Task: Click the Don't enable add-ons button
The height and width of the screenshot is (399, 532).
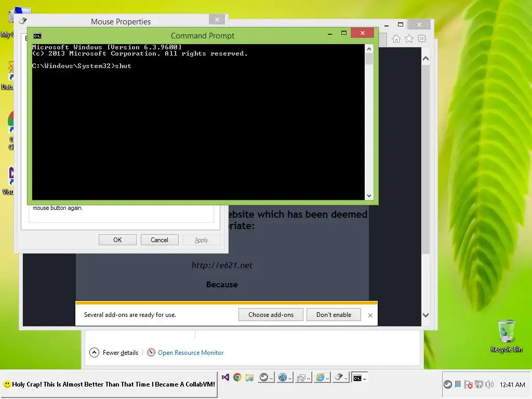Action: pyautogui.click(x=334, y=315)
